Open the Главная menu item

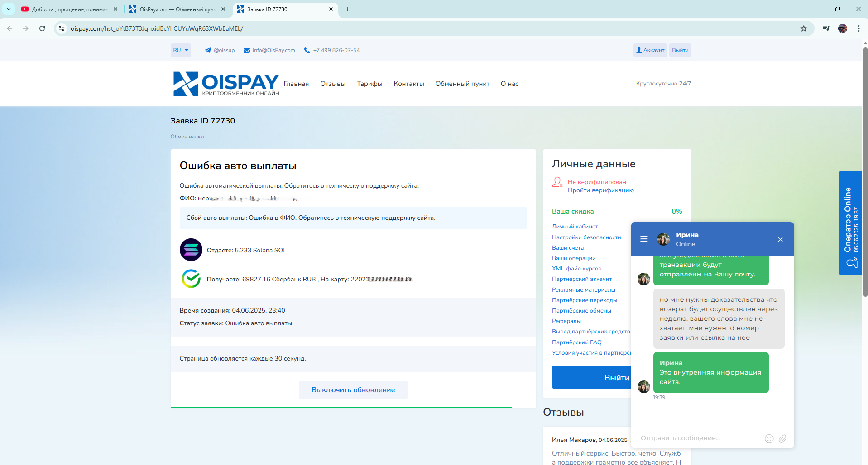tap(296, 84)
